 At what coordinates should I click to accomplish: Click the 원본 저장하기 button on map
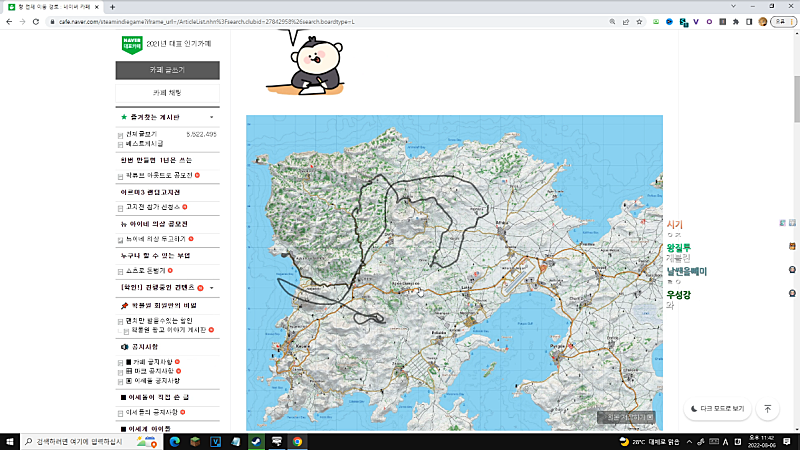627,417
